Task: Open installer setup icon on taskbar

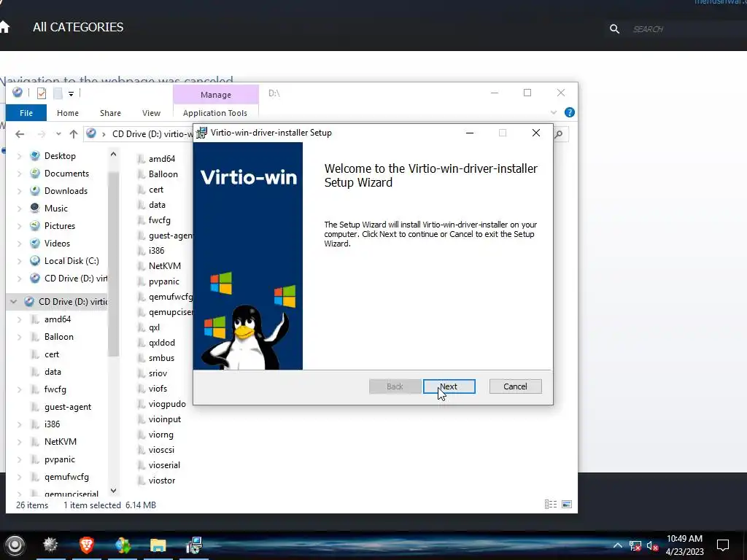Action: (194, 545)
